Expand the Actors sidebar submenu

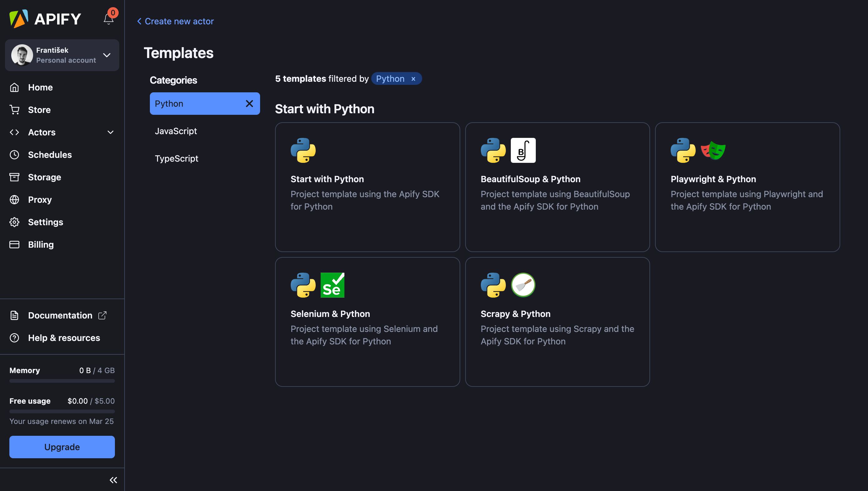110,132
